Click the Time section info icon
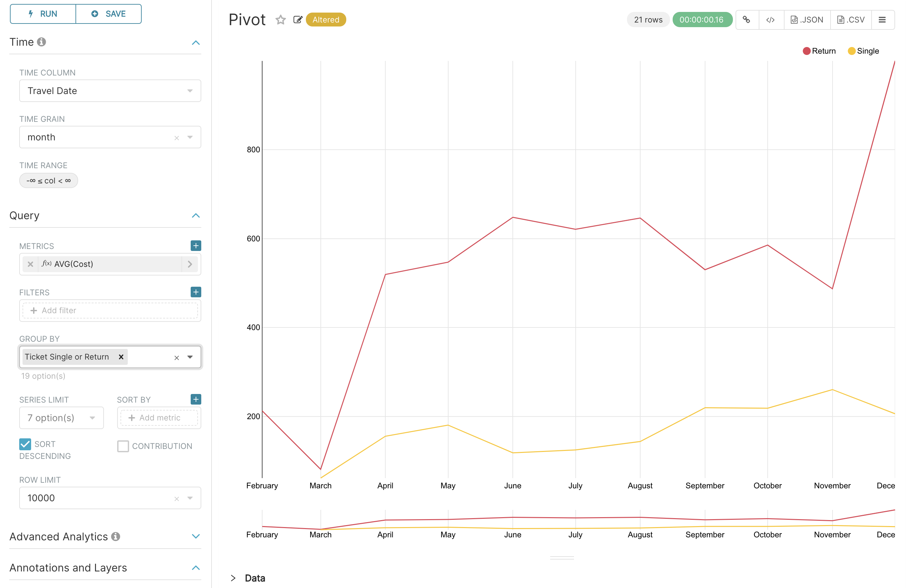Screen dimensions: 909x588 click(42, 42)
